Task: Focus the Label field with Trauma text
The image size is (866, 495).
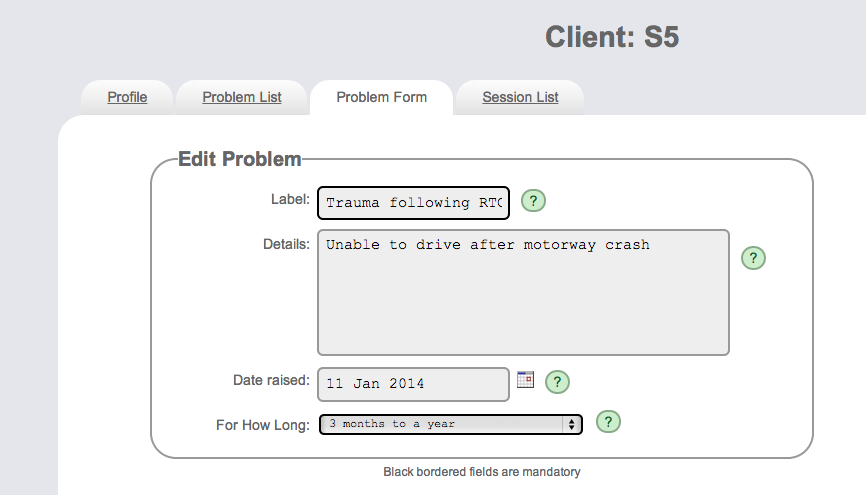Action: (413, 203)
